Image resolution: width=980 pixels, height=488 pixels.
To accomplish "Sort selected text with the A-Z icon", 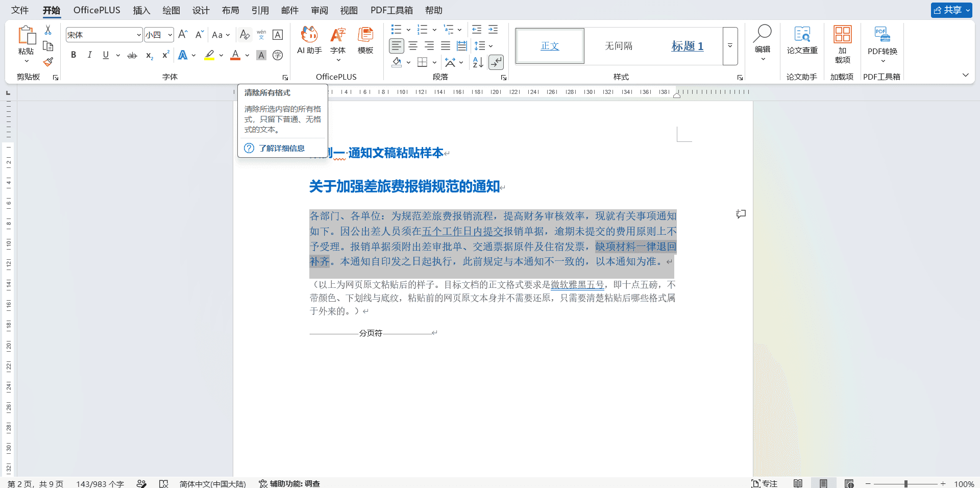I will 478,62.
